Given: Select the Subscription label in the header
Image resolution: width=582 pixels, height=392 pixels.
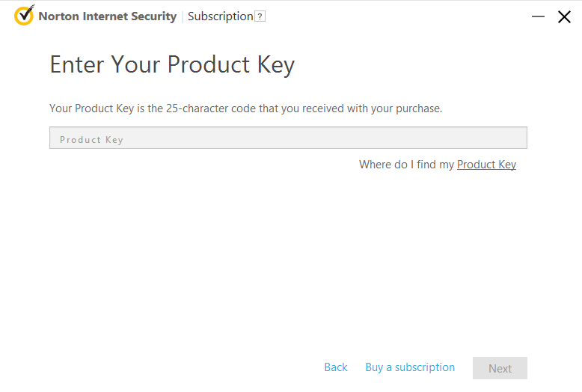Looking at the screenshot, I should pos(221,16).
